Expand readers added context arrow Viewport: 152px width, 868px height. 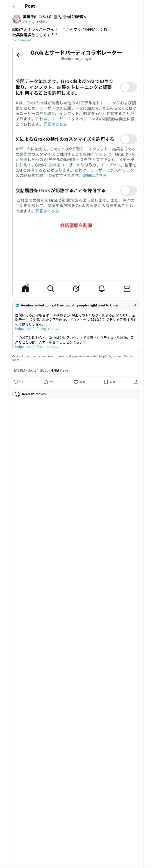[134, 305]
